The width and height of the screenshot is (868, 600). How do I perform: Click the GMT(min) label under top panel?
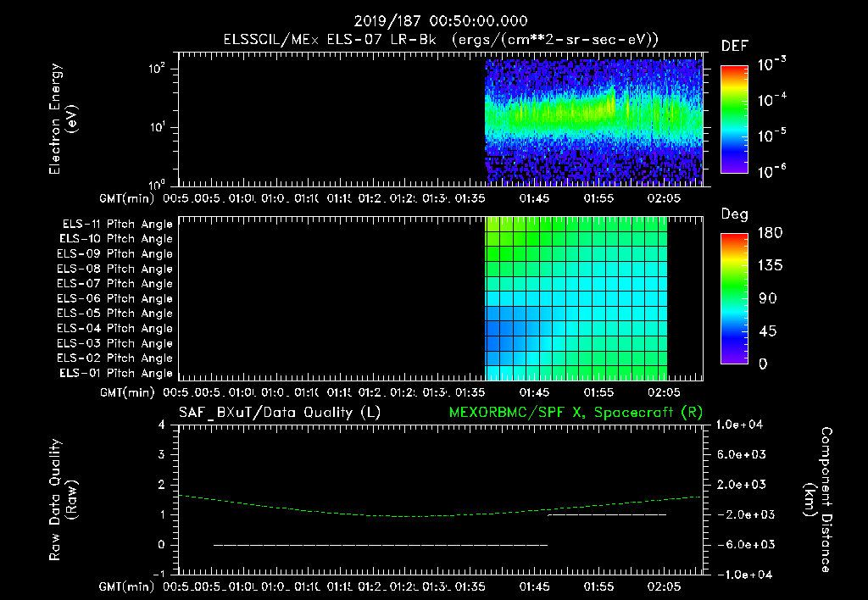pyautogui.click(x=126, y=198)
